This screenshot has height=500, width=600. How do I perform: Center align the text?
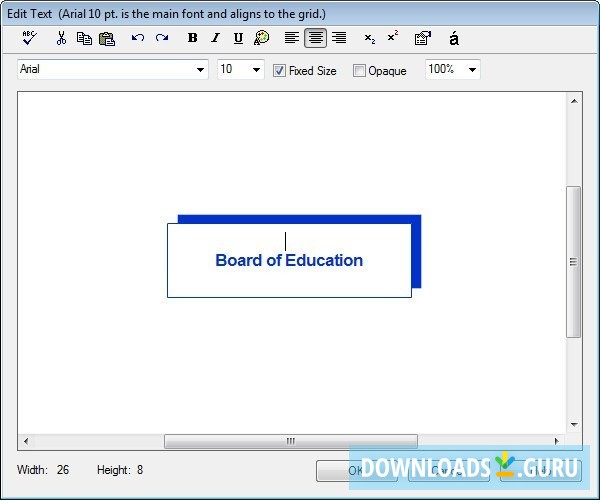315,38
